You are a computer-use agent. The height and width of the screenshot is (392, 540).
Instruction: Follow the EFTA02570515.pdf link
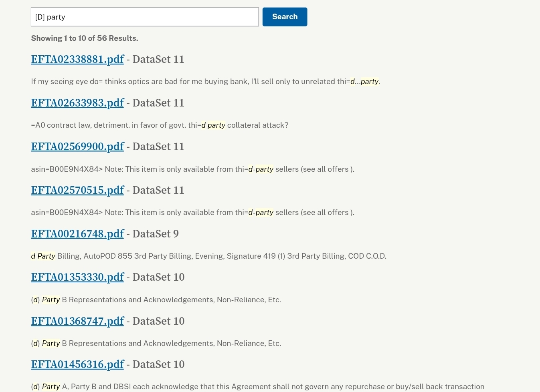tap(77, 190)
